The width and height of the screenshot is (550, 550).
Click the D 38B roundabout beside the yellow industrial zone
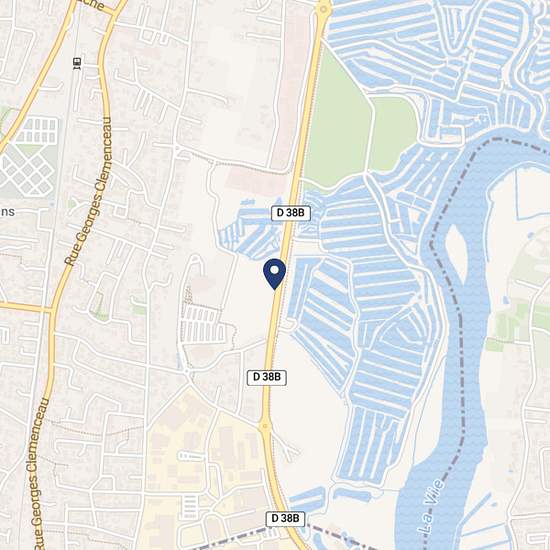[266, 426]
